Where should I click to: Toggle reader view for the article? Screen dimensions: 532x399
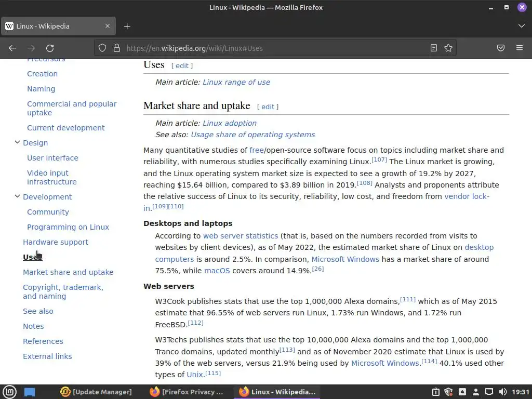[x=434, y=48]
